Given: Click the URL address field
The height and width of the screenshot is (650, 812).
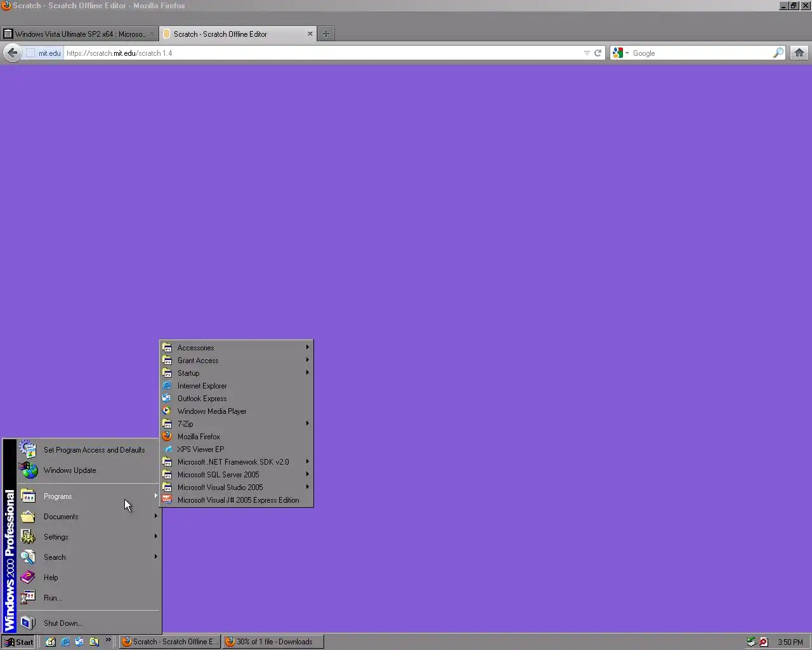Looking at the screenshot, I should coord(322,53).
